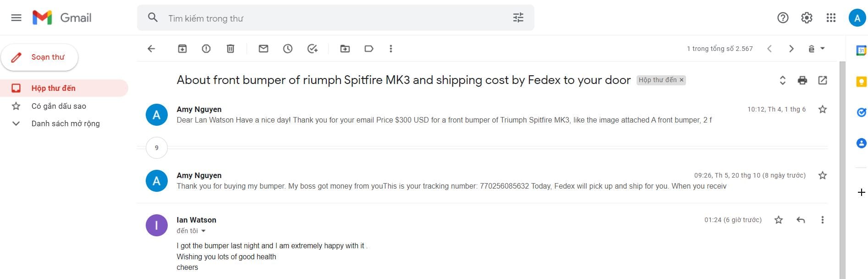Show the 9 hidden messages
The image size is (868, 279).
coord(157,148)
